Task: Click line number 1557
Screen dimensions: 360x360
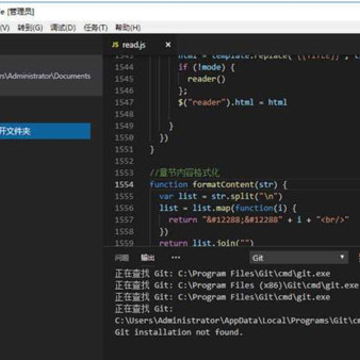Action: pos(124,220)
